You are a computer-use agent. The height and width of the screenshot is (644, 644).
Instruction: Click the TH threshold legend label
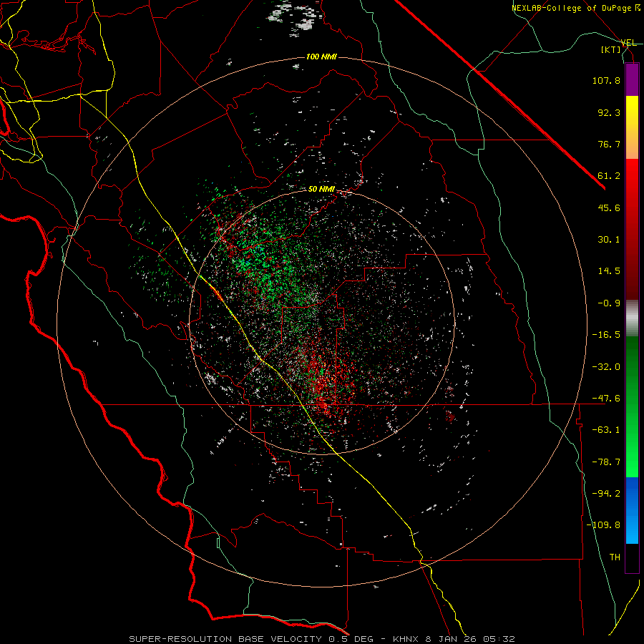[x=615, y=557]
